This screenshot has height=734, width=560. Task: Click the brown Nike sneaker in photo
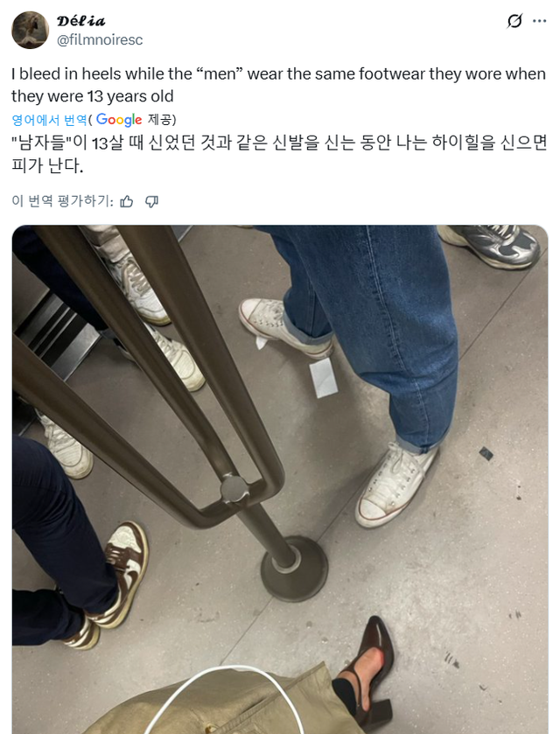[122, 574]
